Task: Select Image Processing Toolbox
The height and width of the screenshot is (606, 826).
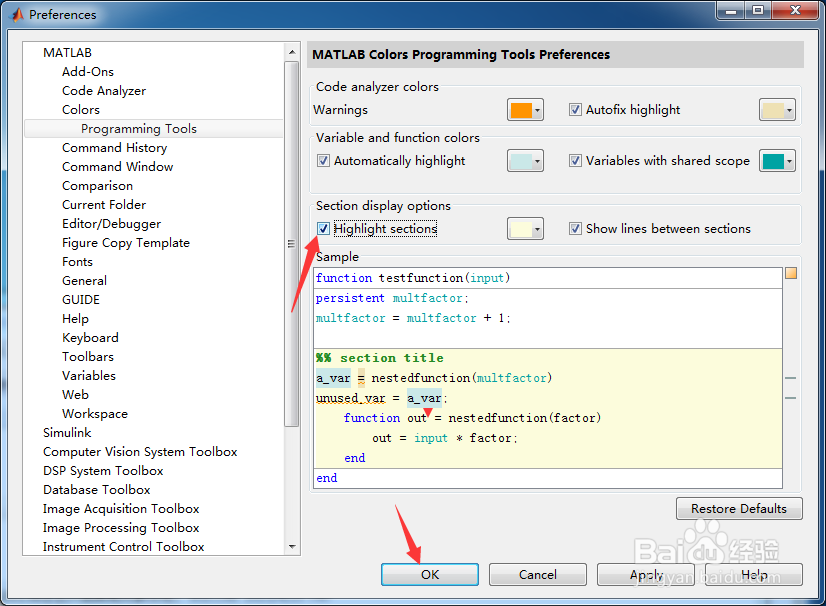Action: click(x=121, y=527)
